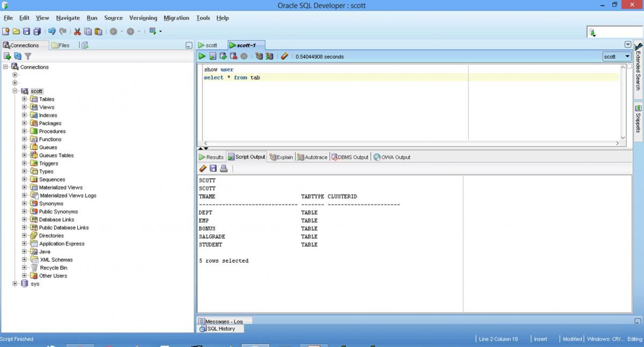The width and height of the screenshot is (644, 347).
Task: Clear the worksheet with the eraser icon
Action: point(284,56)
